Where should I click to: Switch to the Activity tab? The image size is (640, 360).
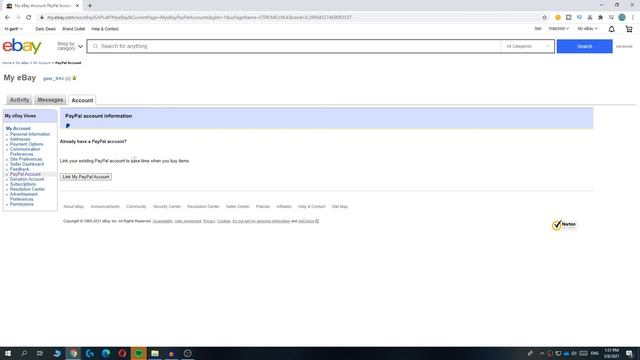point(20,100)
